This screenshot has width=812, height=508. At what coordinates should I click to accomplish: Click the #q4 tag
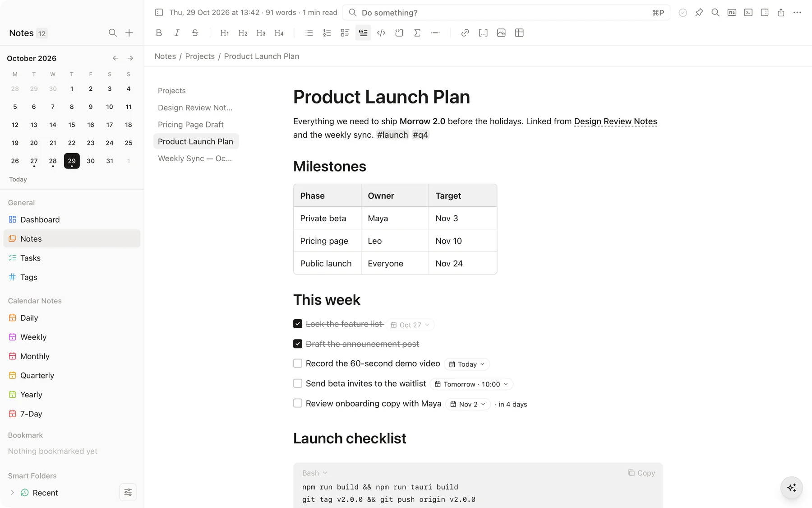(x=420, y=135)
